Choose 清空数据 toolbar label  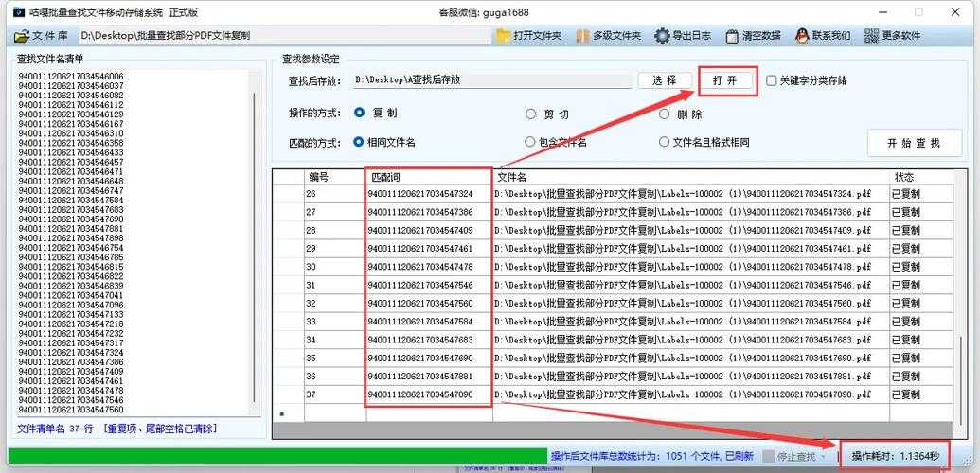(x=761, y=36)
